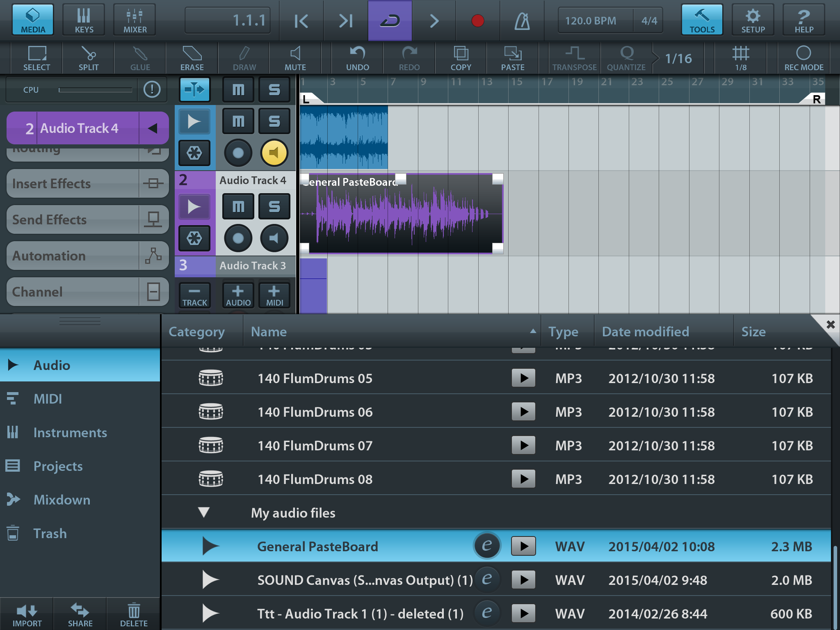
Task: Select the Instruments category
Action: tap(80, 432)
